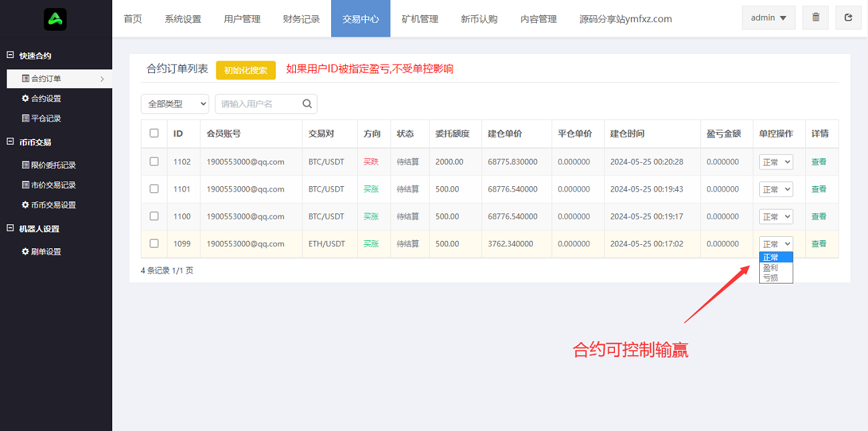
Task: Open the 全部类型 type filter dropdown
Action: pos(175,104)
